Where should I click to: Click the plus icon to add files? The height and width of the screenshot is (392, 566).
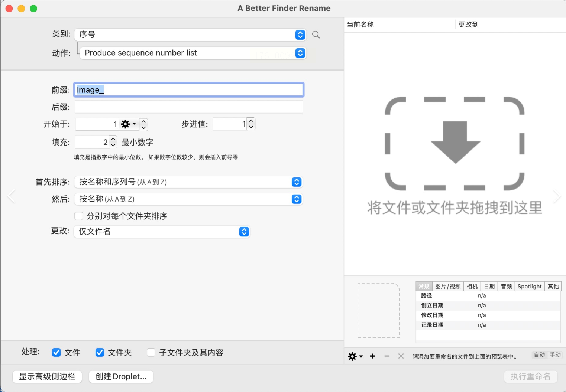click(372, 356)
